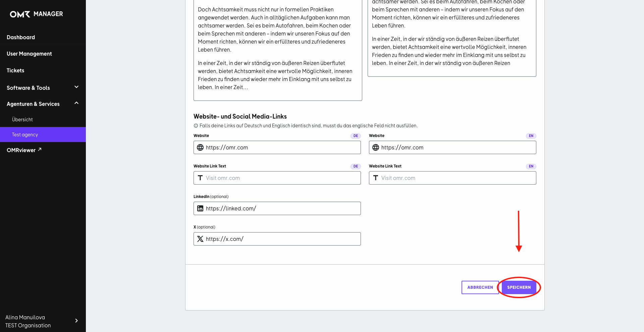
Task: Click into the English description text area
Action: (452, 38)
